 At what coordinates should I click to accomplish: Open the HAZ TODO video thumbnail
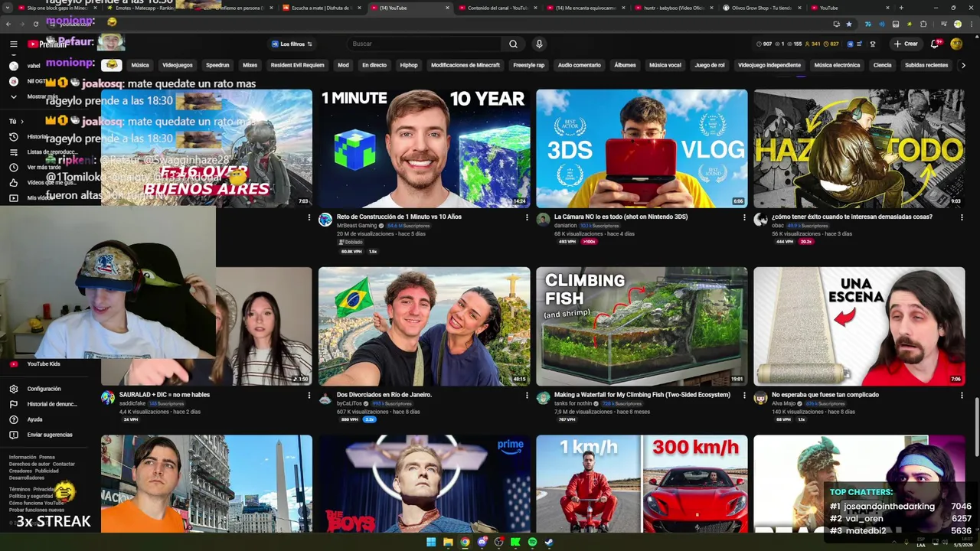[859, 148]
